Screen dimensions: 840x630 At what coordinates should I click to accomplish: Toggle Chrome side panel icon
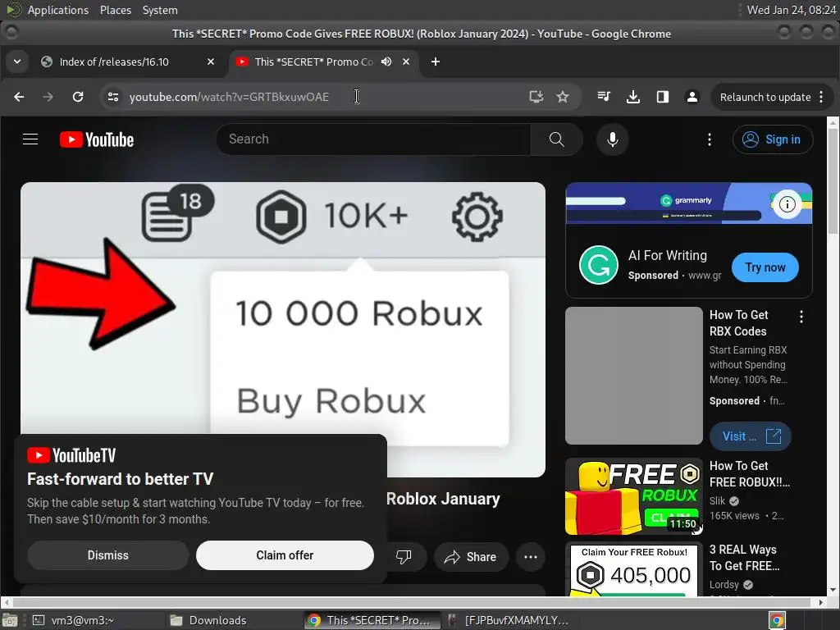coord(663,97)
